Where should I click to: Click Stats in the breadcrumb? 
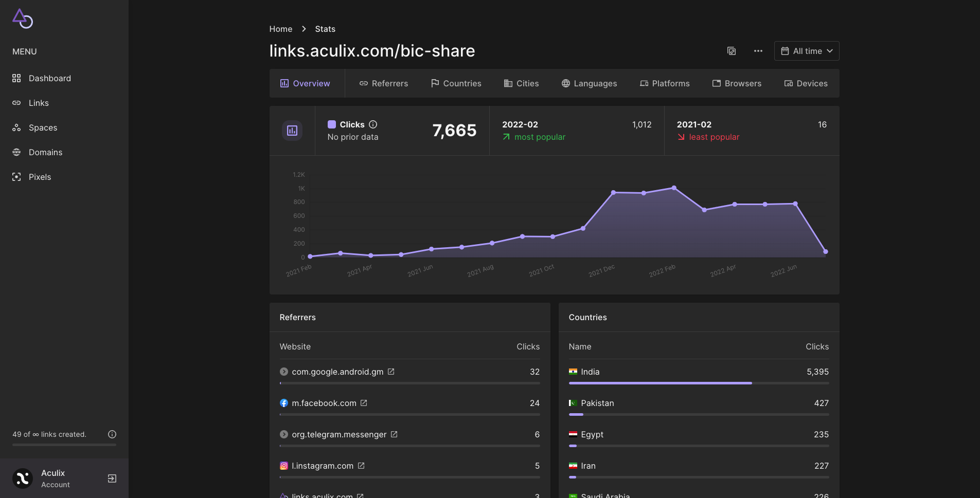325,29
